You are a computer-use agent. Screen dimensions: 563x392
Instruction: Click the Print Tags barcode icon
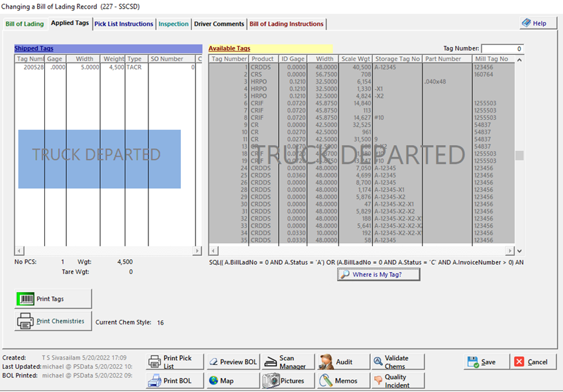(x=26, y=299)
